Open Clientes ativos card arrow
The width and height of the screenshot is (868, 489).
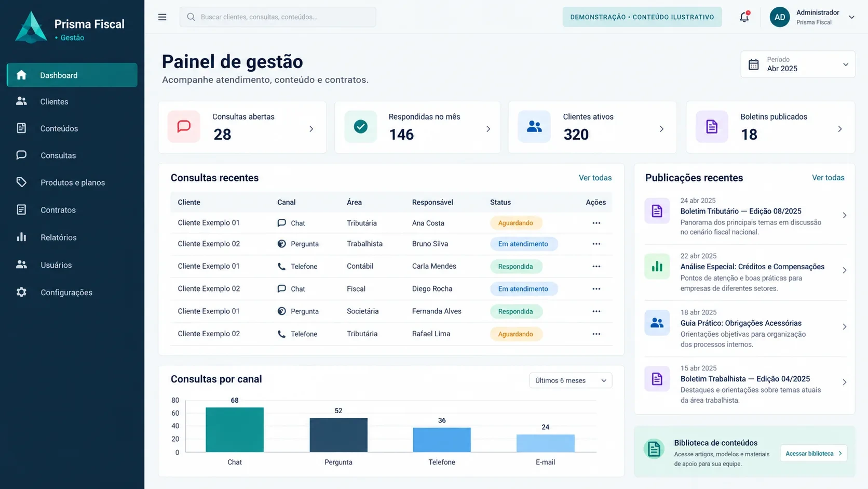(x=661, y=129)
